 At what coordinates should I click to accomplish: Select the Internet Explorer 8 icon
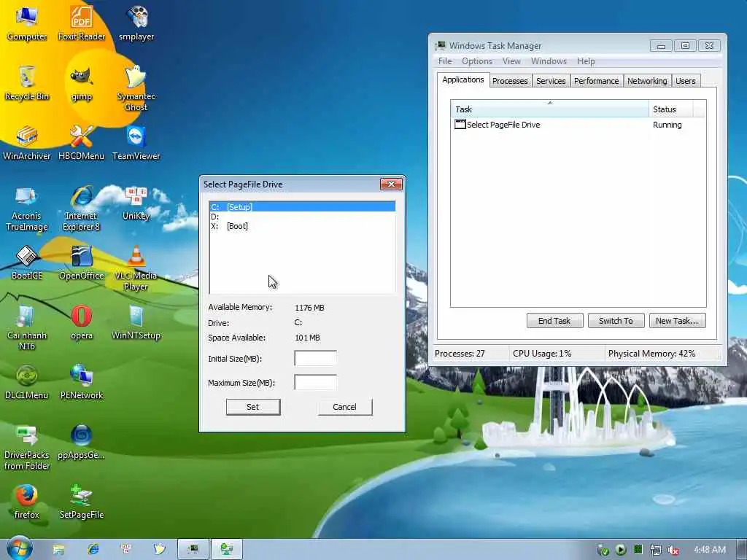[82, 209]
